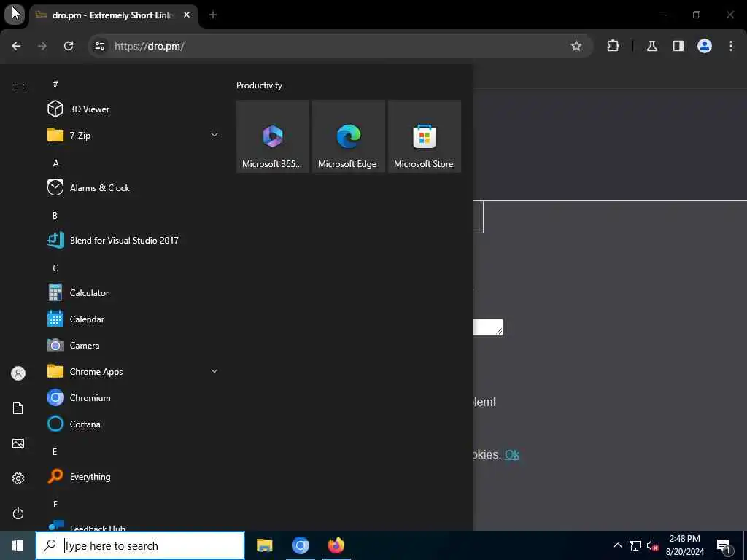Open Settings gear in Start sidebar
The image size is (747, 560).
coord(18,478)
